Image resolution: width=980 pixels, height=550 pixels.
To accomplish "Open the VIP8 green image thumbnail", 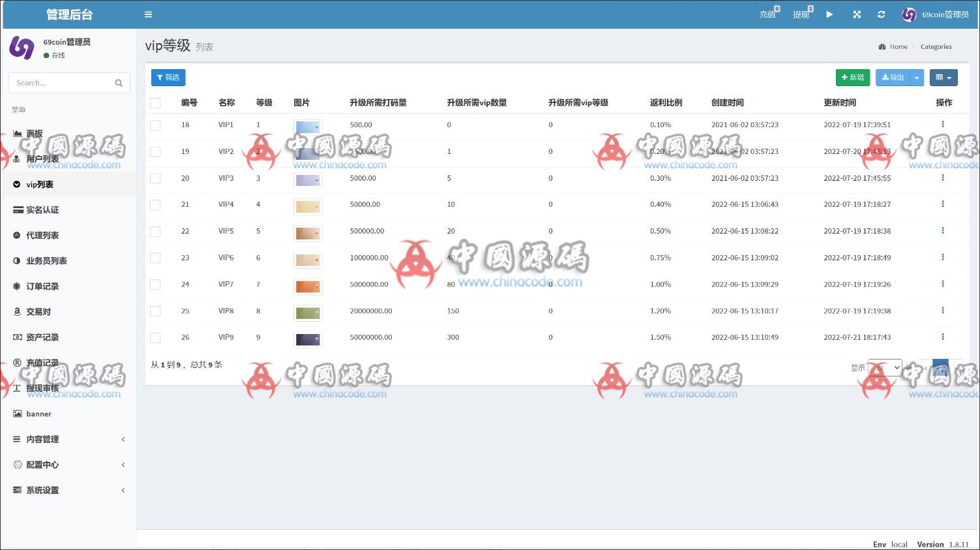I will point(307,313).
